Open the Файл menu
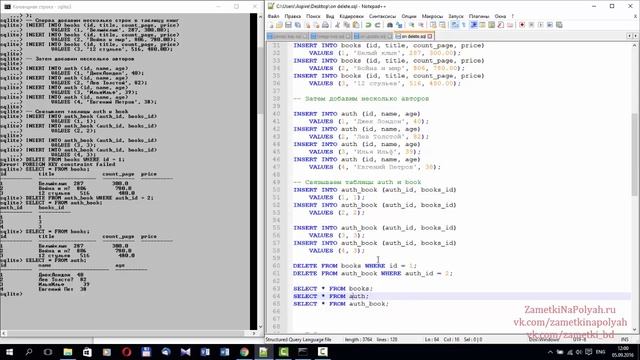The image size is (640, 360). click(273, 16)
